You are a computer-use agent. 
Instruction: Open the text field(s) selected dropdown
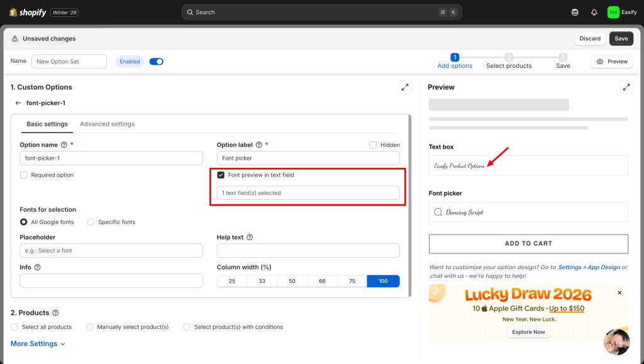308,193
